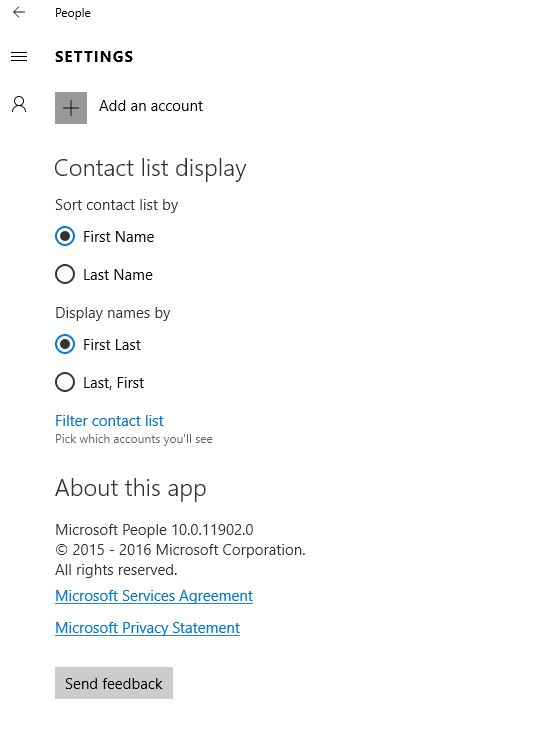Choose the First Last display radio circle
This screenshot has height=751, width=536.
click(x=65, y=344)
